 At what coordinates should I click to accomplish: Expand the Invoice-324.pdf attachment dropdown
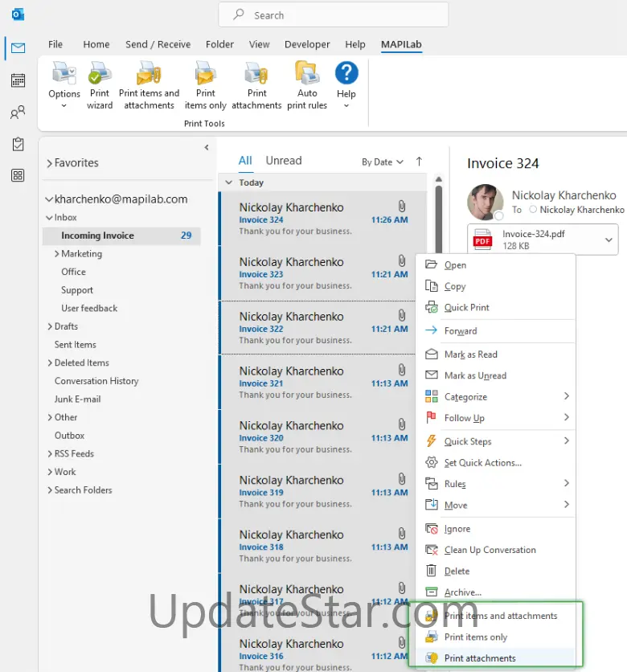click(x=609, y=240)
